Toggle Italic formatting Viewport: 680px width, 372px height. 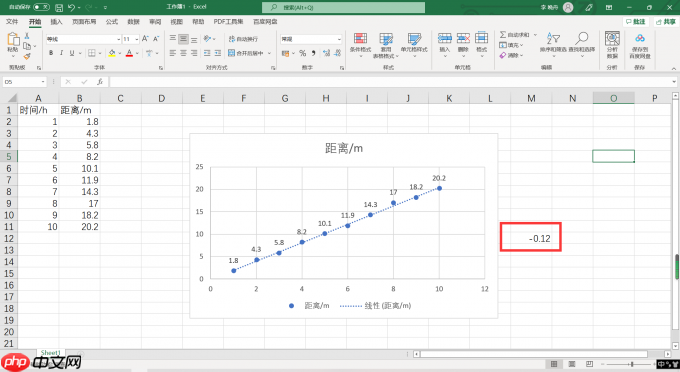point(61,53)
